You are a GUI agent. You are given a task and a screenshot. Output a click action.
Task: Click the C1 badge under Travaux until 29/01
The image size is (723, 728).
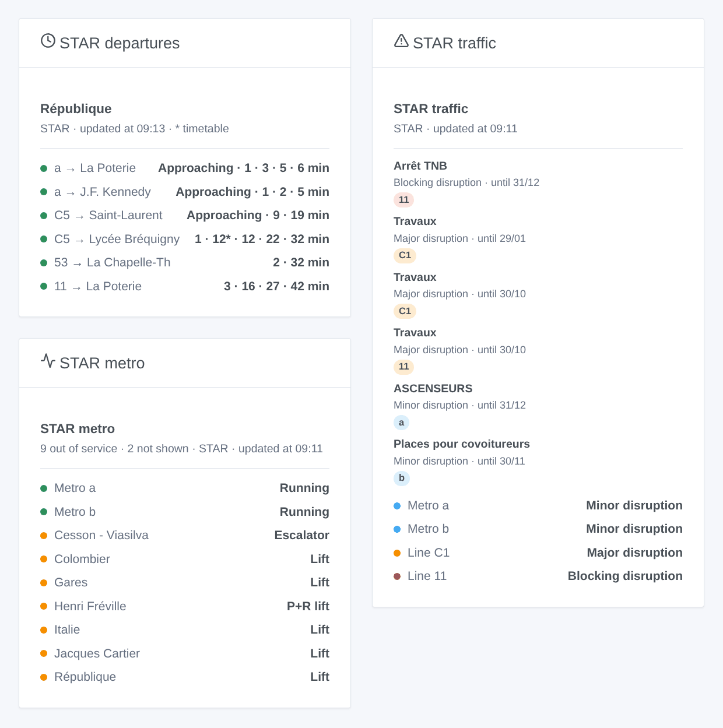(x=405, y=255)
